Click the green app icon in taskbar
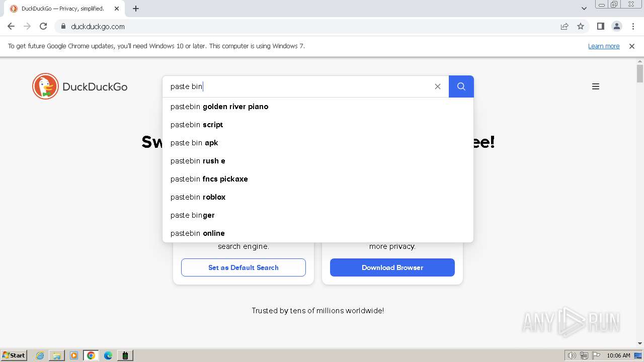This screenshot has width=644, height=362. pos(125,355)
